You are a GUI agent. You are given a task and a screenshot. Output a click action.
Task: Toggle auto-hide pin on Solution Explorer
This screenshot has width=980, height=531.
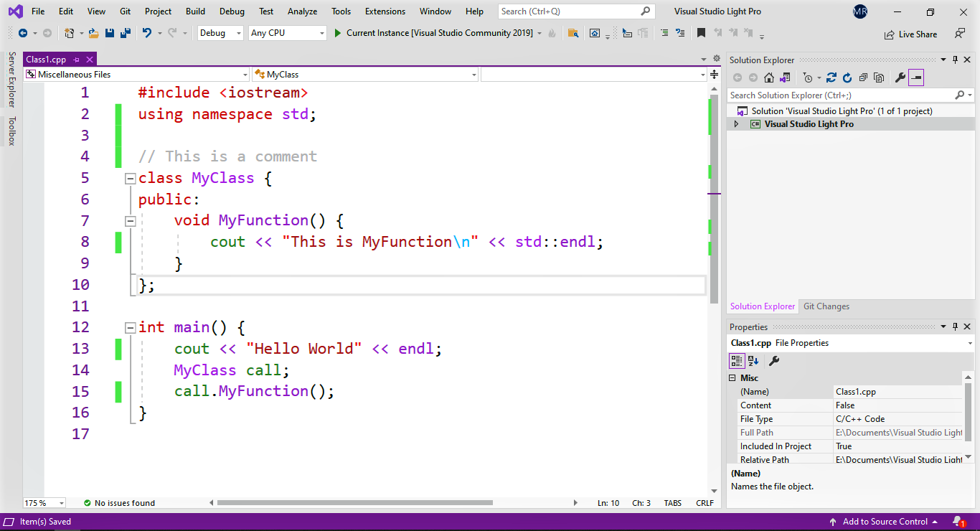pyautogui.click(x=956, y=60)
